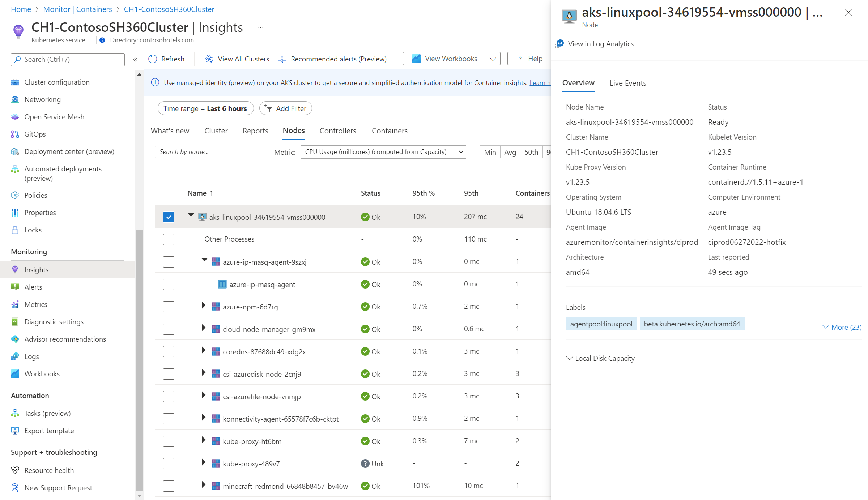The image size is (868, 500).
Task: Open the Metric CPU Usage dropdown
Action: coord(383,152)
